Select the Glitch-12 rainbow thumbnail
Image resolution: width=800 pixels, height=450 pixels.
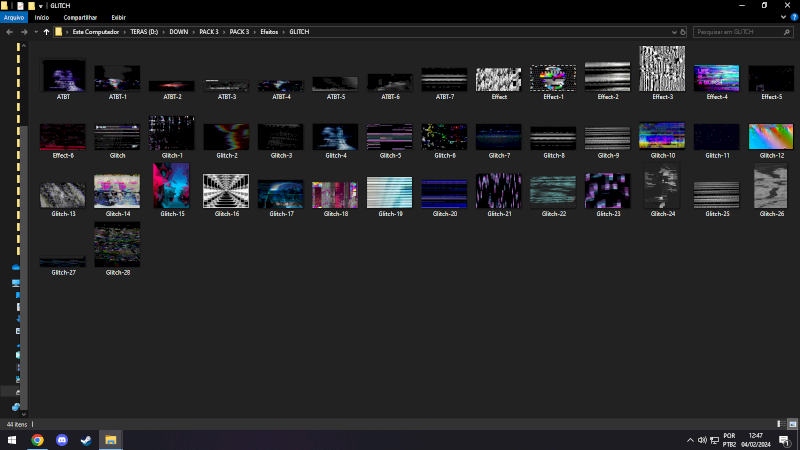pos(771,136)
